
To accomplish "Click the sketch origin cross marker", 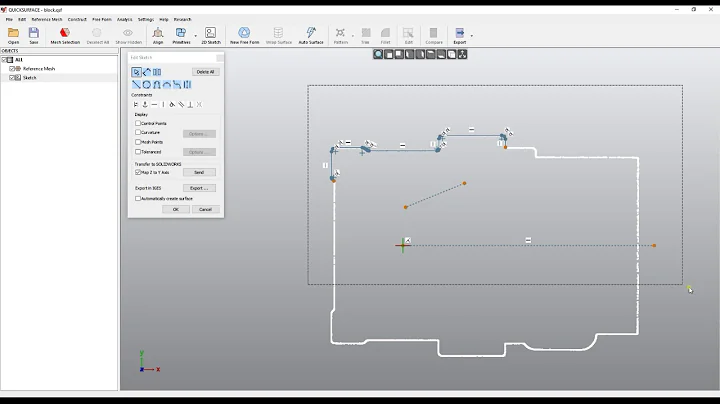I will tap(403, 245).
